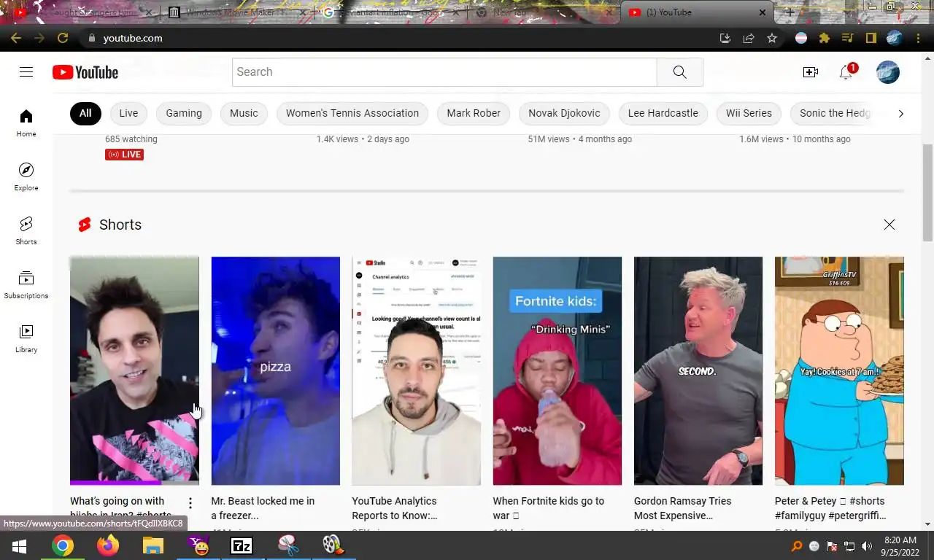Go to YouTube home via logo
934x560 pixels.
tap(85, 72)
